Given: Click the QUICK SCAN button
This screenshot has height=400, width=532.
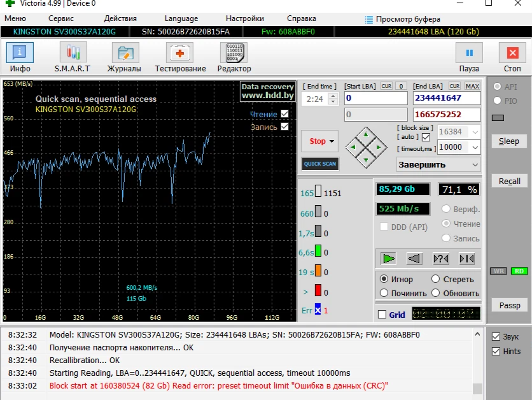Looking at the screenshot, I should tap(320, 164).
